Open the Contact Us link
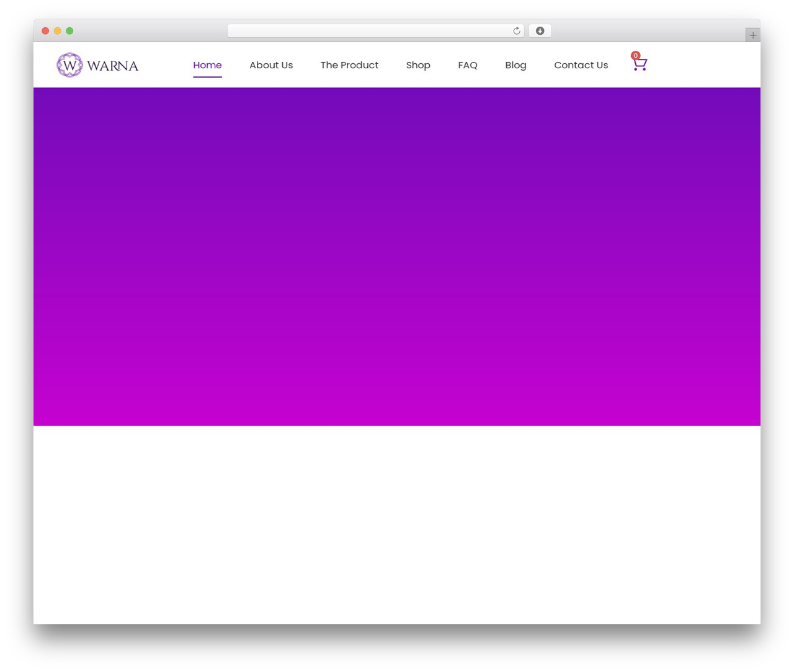 (x=581, y=65)
